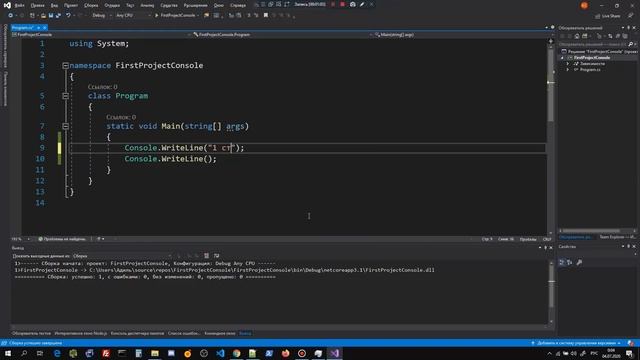The image size is (640, 360).
Task: Open the Окно menu
Action: click(x=218, y=5)
